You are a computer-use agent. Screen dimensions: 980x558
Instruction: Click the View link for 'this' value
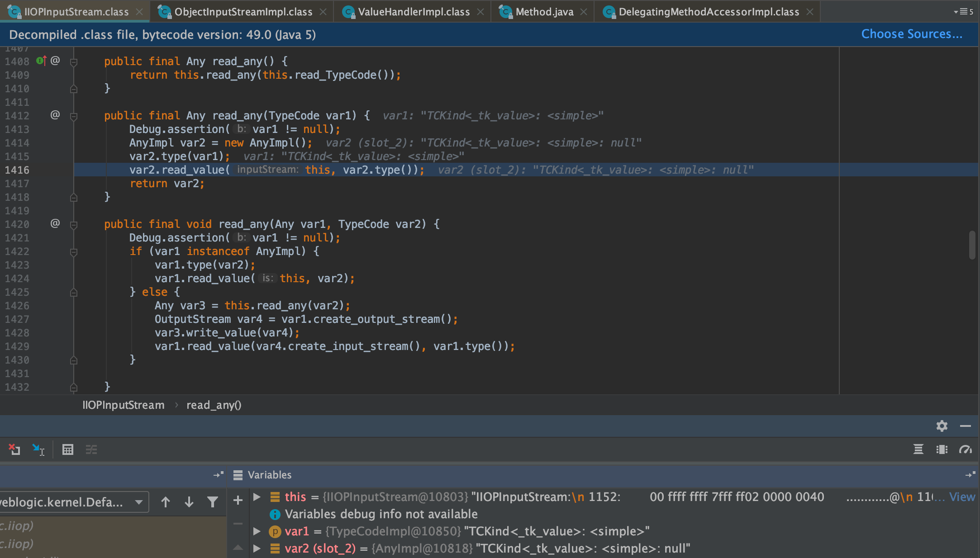pos(962,497)
